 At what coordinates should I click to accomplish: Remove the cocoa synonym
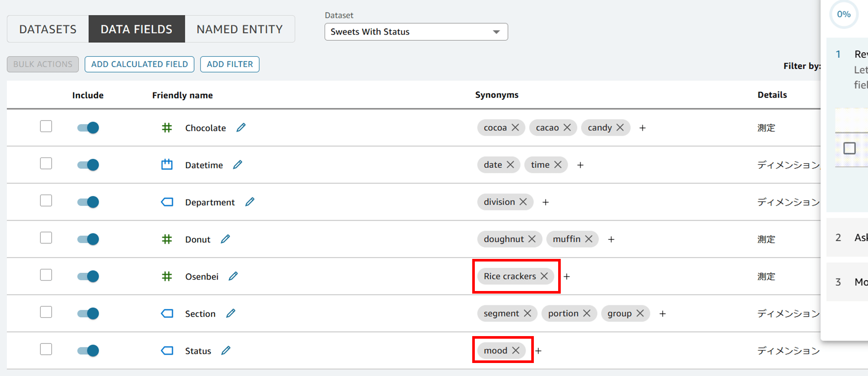click(515, 128)
